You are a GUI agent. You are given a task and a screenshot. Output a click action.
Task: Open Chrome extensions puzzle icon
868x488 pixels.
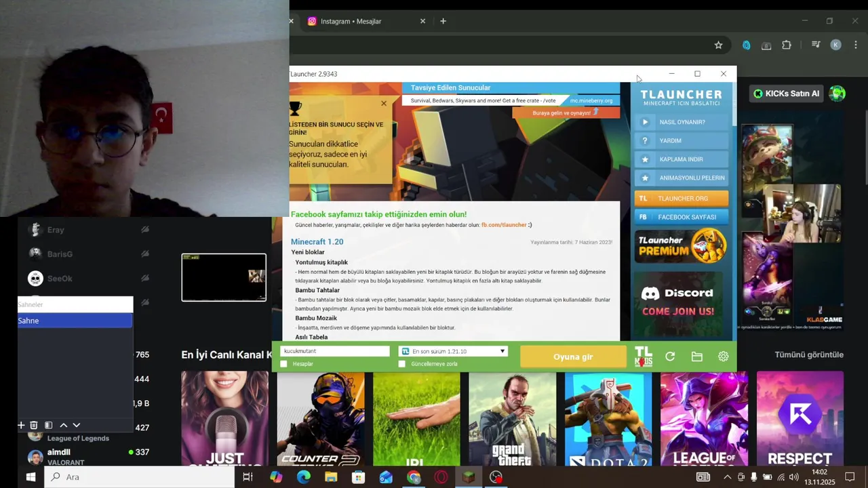(787, 45)
